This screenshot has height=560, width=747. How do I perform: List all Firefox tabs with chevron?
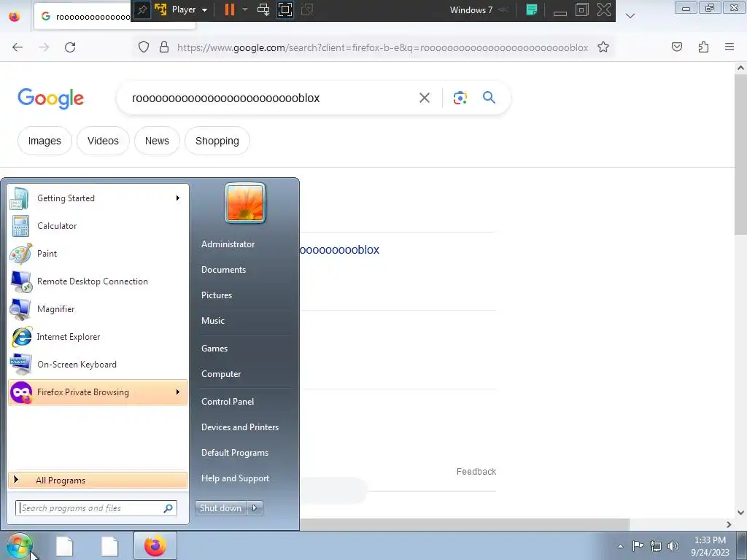630,16
